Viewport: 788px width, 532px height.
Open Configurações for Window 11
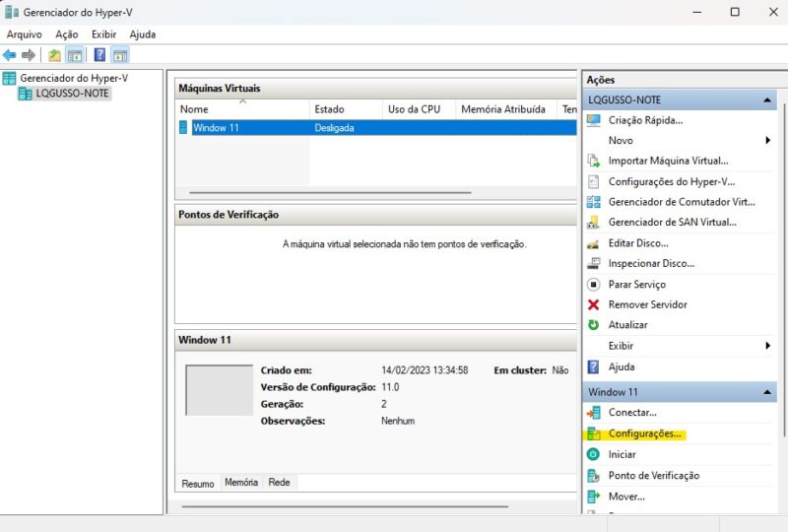pyautogui.click(x=644, y=433)
